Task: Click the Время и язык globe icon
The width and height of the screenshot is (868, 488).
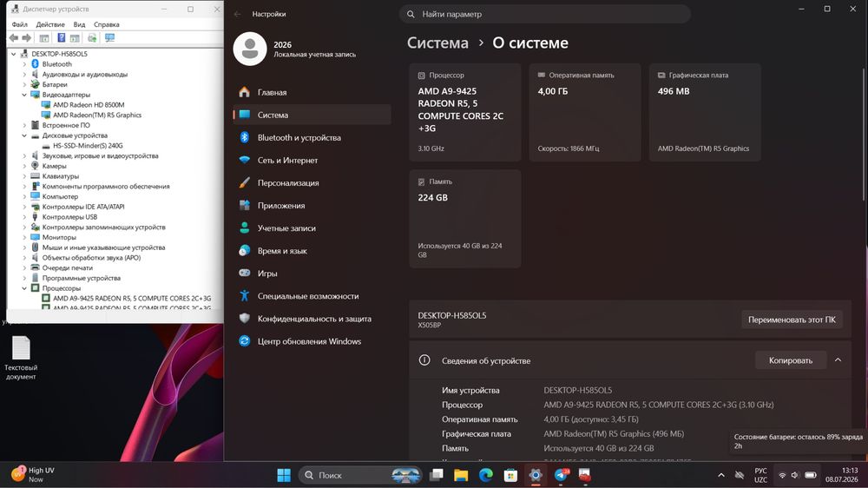Action: pyautogui.click(x=245, y=251)
